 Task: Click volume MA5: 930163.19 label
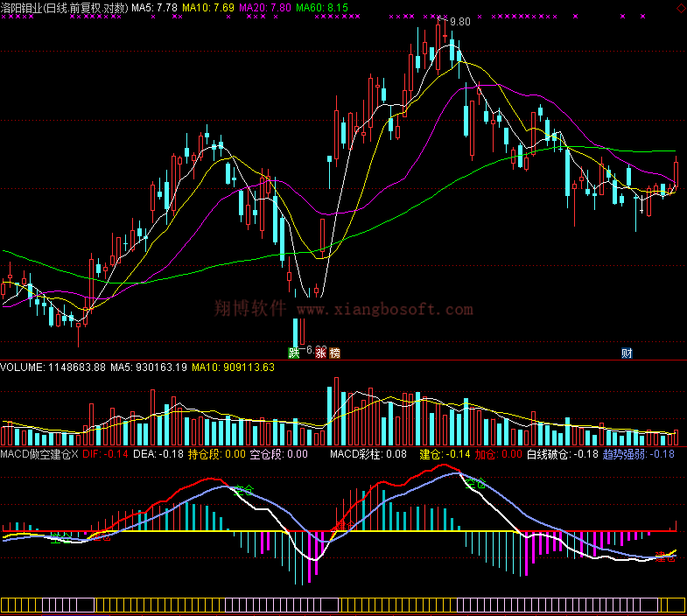(149, 367)
